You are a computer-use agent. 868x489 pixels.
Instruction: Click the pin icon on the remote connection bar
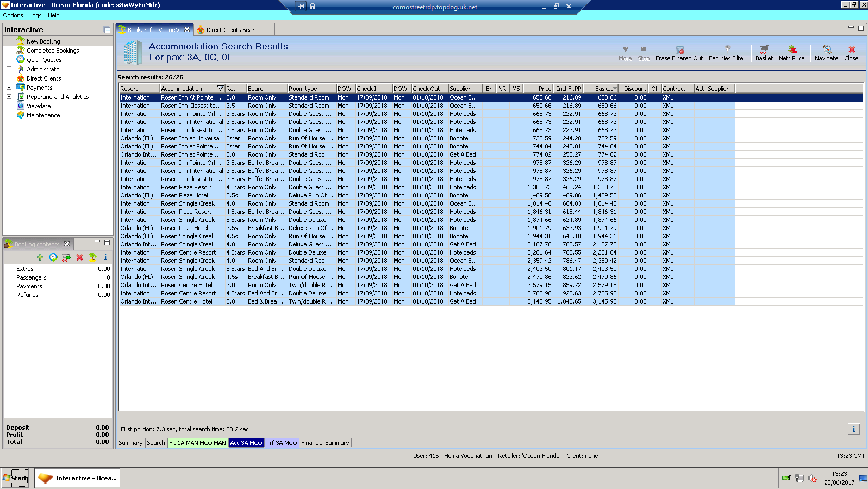click(302, 7)
